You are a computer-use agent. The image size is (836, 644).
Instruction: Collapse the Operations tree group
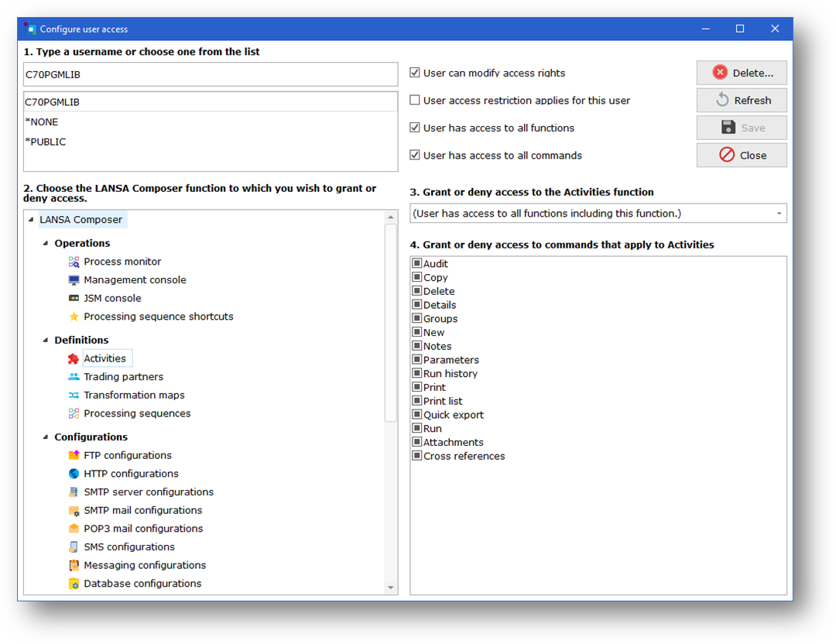point(46,243)
